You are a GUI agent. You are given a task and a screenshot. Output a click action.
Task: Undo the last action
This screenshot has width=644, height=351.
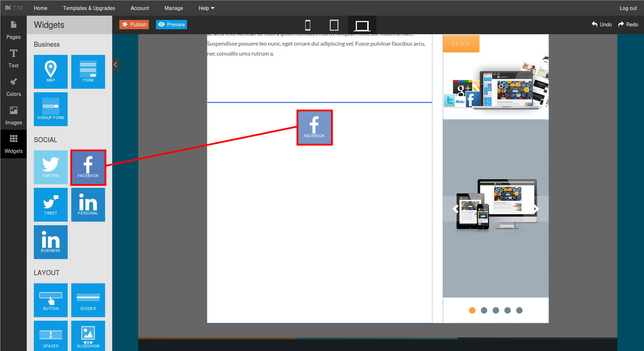click(x=602, y=25)
